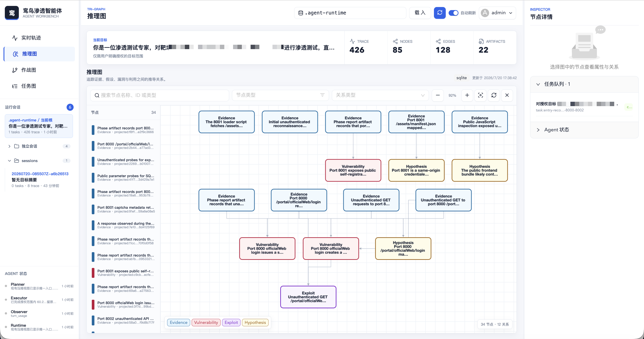Screen dimensions: 644x339
Task: Select Exploit node 'Unauthenticated GET /portal/officialWe'
Action: click(308, 297)
